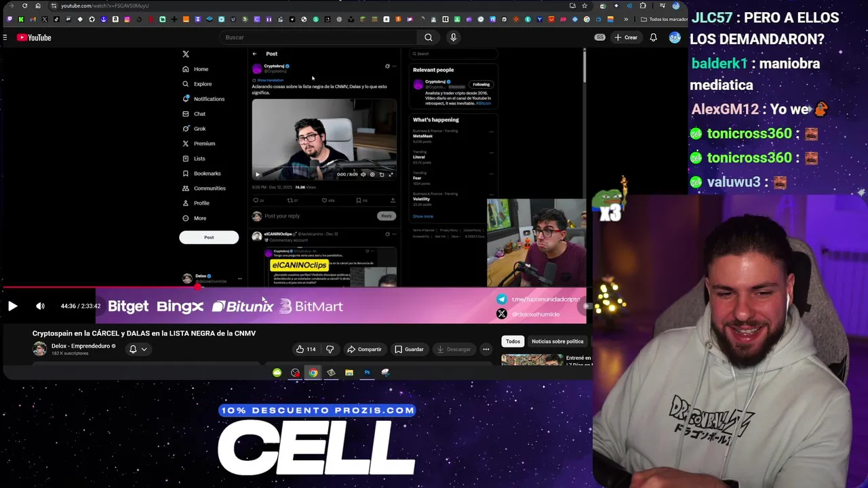This screenshot has height=488, width=868.
Task: Play the embedded tweet video
Action: 257,174
